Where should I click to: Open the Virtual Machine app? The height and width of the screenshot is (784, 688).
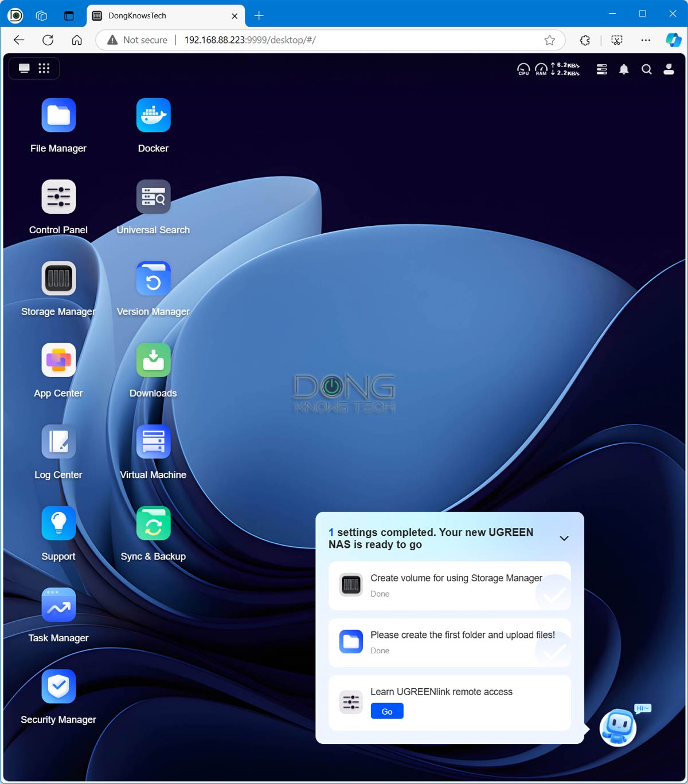click(153, 442)
